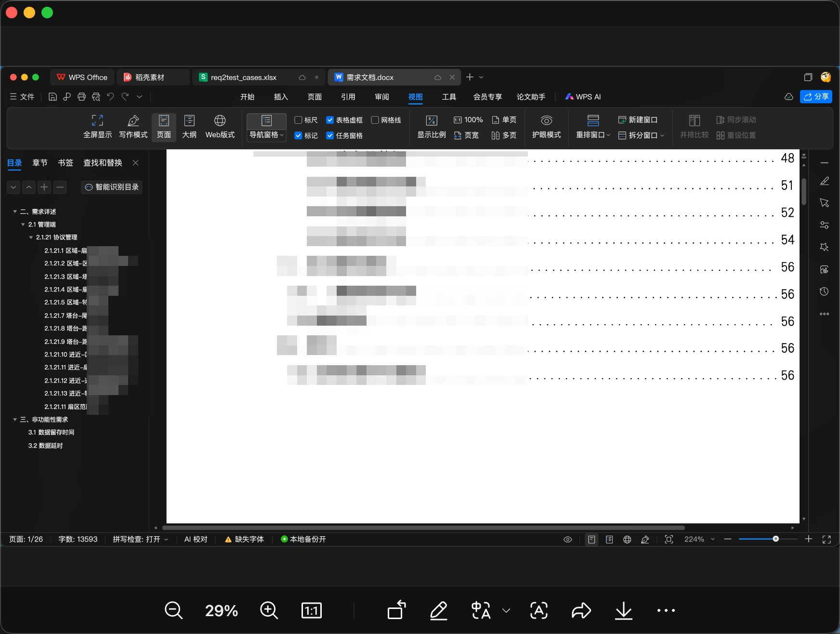Click the download icon in preview bar
The width and height of the screenshot is (840, 634).
click(624, 610)
